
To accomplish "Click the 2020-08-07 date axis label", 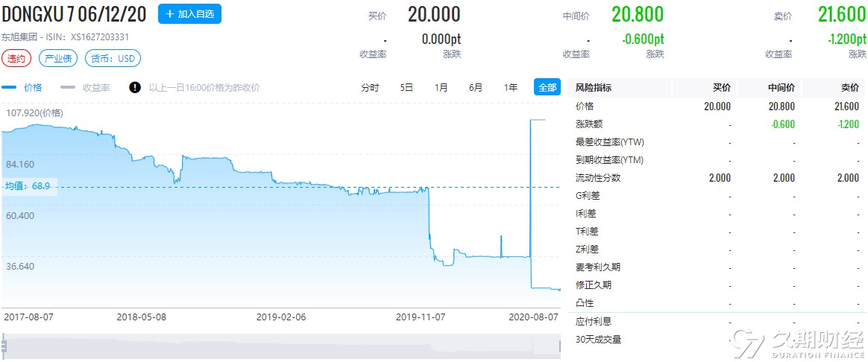I will coord(534,317).
